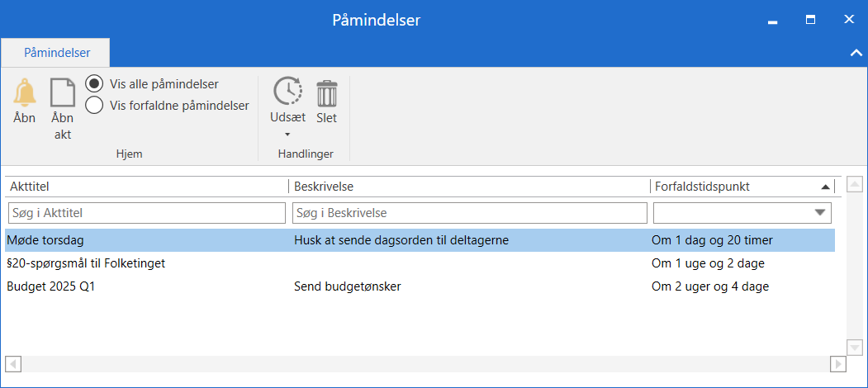This screenshot has width=868, height=388.
Task: Click the horizontal scrollbar right arrow
Action: [838, 364]
